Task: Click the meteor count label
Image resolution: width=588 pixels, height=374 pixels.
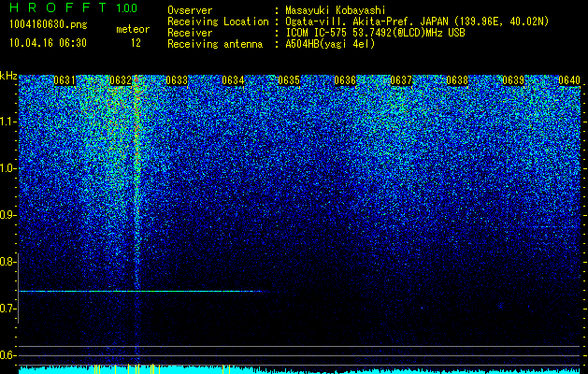Action: point(133,29)
